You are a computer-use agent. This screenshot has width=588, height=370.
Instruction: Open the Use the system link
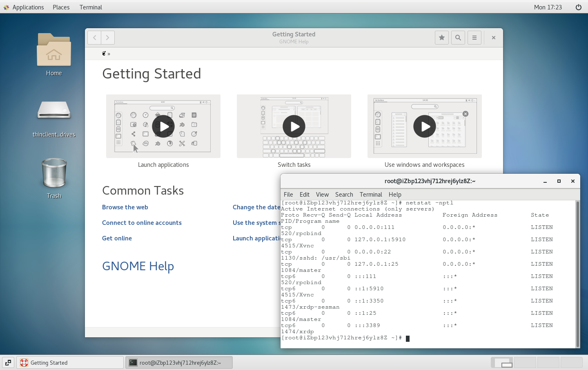[x=256, y=223]
